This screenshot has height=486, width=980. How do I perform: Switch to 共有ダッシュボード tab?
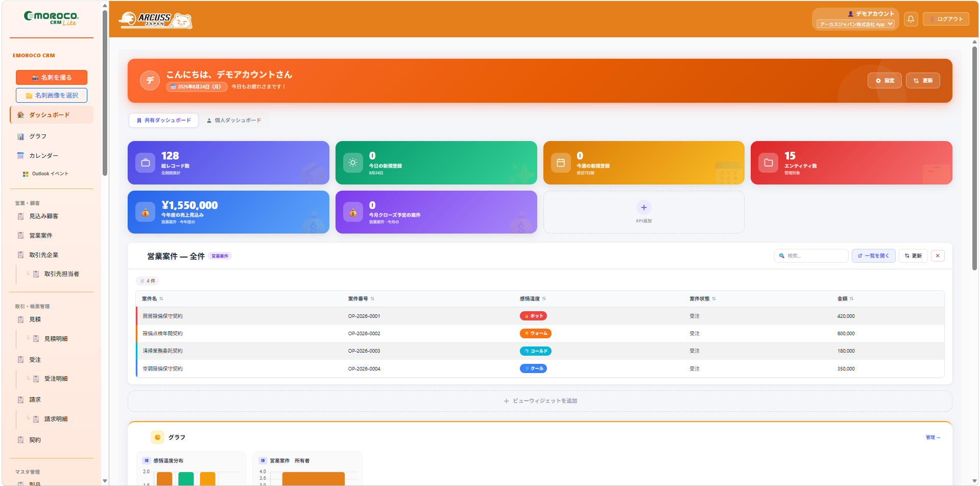point(163,121)
